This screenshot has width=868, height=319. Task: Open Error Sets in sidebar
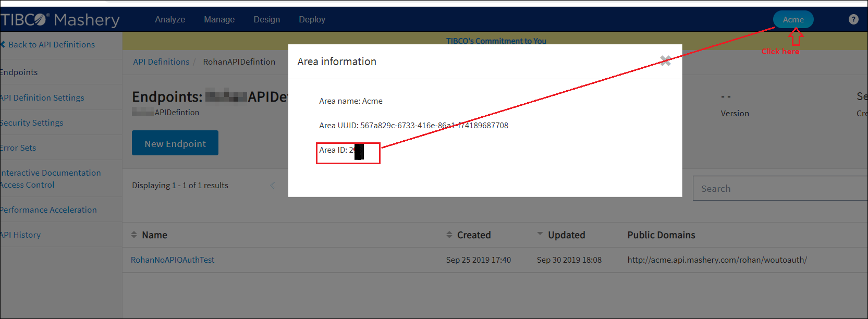[x=18, y=148]
